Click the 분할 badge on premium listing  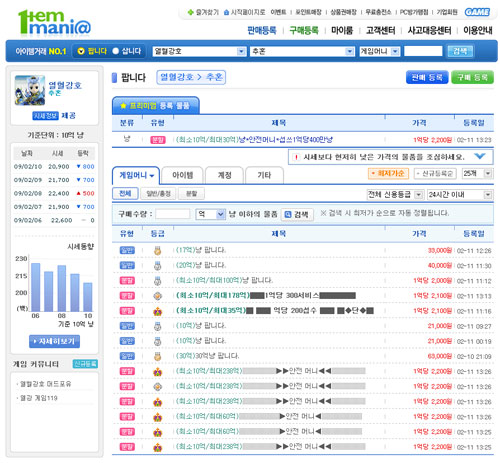(x=158, y=140)
